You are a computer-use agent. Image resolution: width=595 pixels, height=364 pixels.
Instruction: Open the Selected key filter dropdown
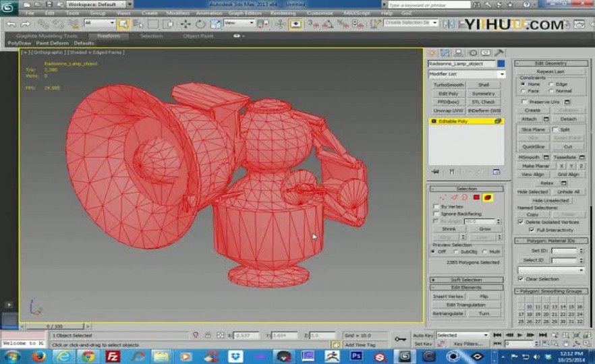[462, 335]
